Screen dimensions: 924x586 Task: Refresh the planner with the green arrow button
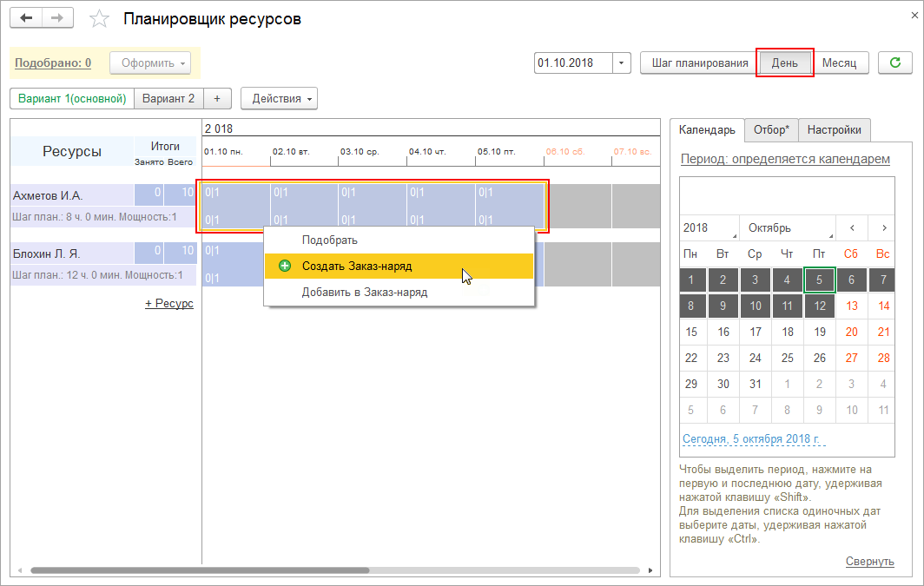pyautogui.click(x=894, y=63)
